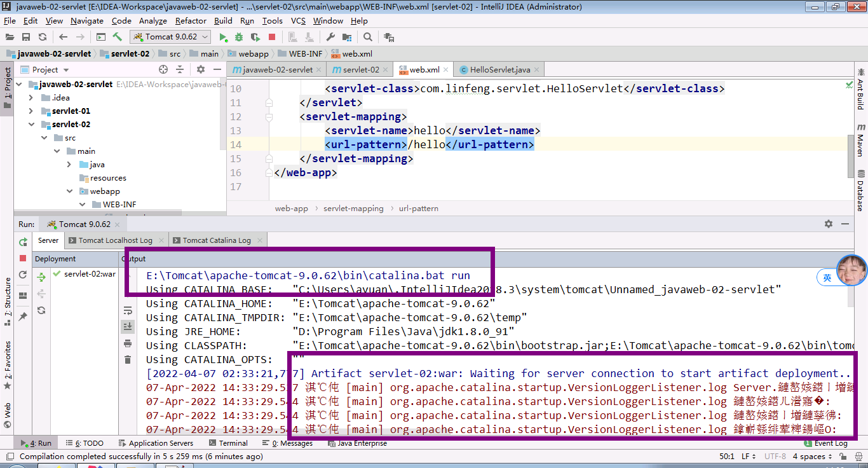Collapse the src folder
This screenshot has height=468, width=868.
[44, 137]
